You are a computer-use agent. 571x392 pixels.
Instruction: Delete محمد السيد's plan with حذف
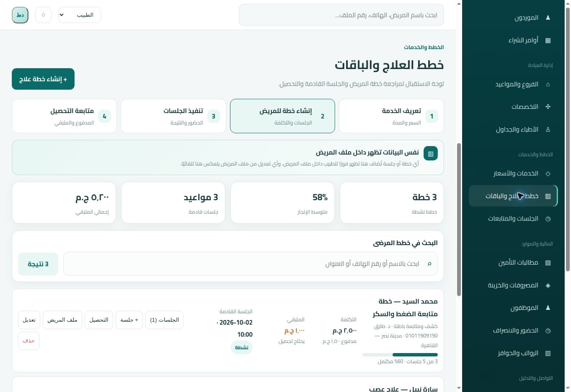28,341
